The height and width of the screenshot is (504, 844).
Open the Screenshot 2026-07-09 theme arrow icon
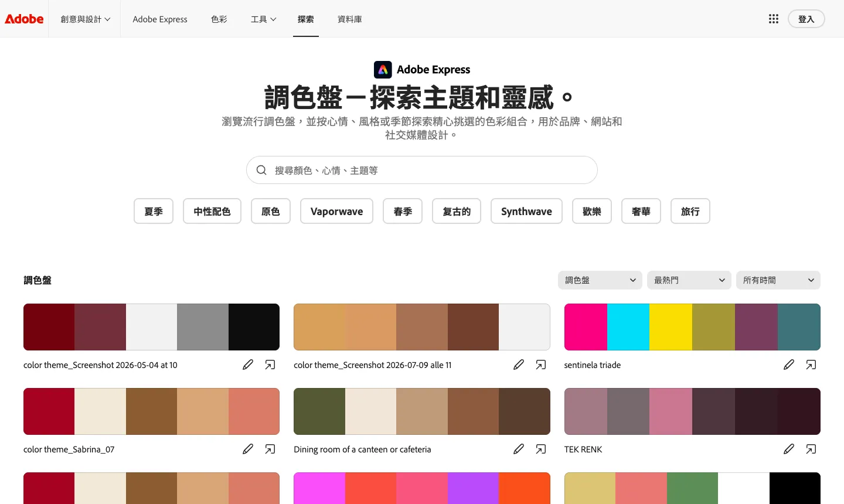(x=541, y=365)
